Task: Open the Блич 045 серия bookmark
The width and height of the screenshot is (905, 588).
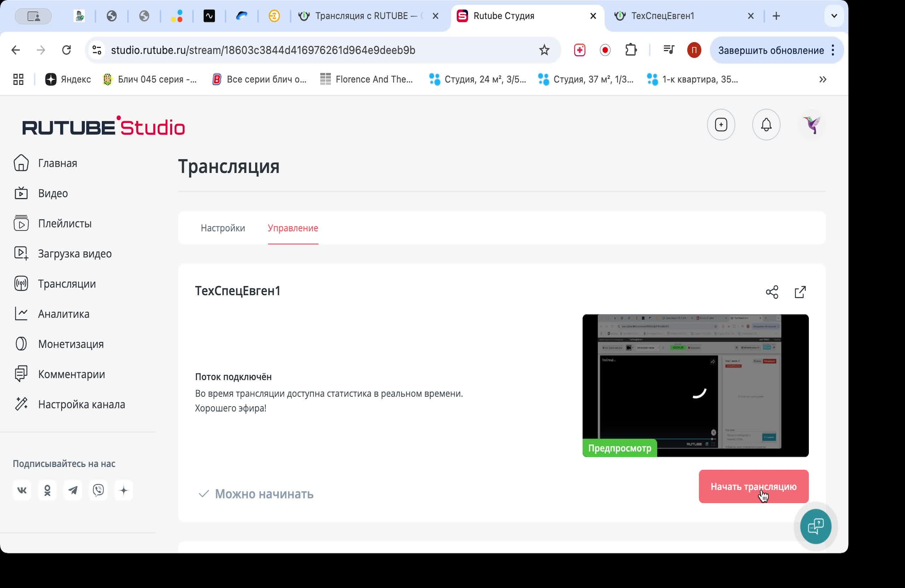Action: 150,80
